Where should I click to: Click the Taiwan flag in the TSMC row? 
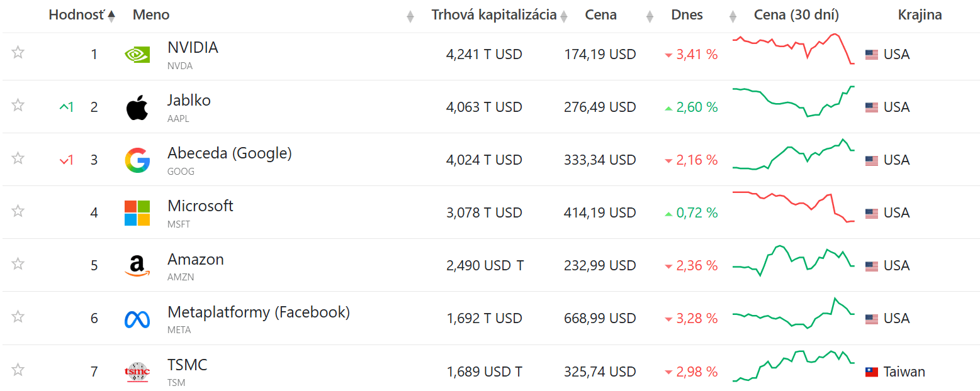coord(871,371)
